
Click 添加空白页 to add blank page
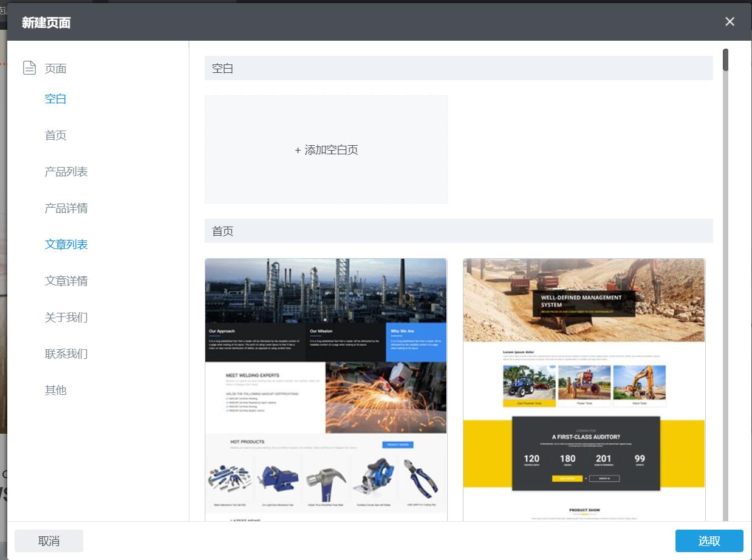(326, 150)
